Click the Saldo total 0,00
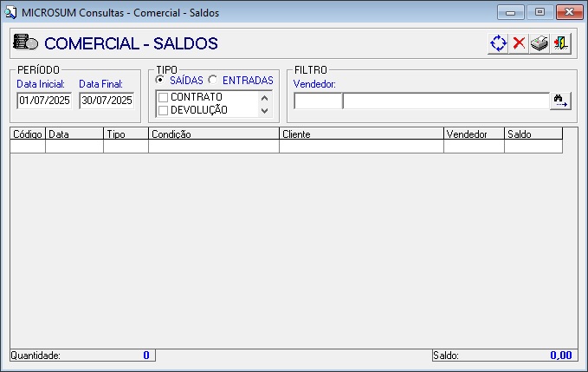588x372 pixels. pyautogui.click(x=561, y=356)
